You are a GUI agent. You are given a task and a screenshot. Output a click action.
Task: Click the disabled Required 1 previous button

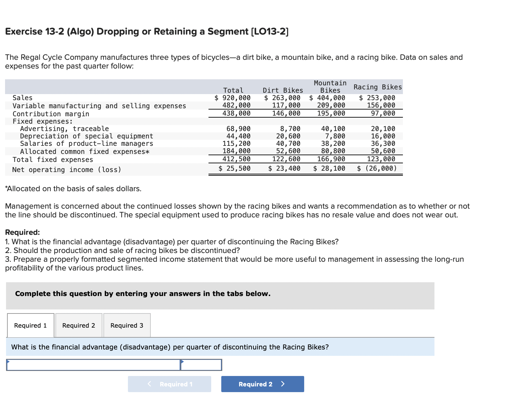pyautogui.click(x=169, y=384)
